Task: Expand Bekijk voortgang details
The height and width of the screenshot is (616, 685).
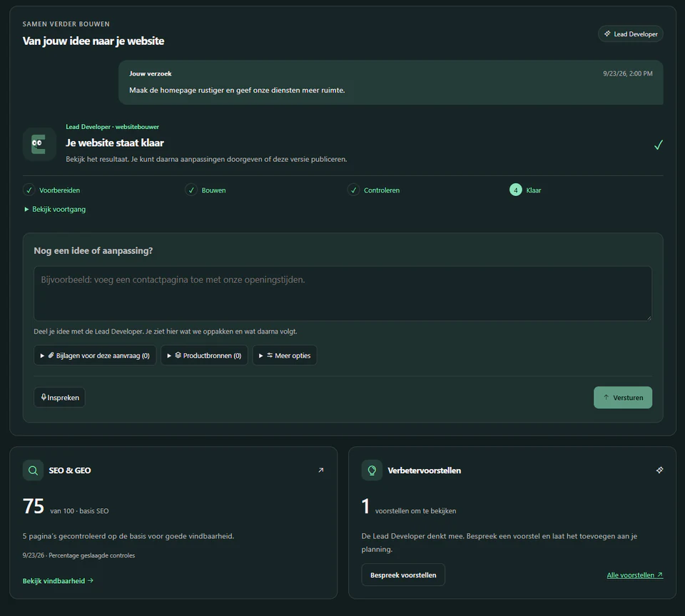Action: coord(55,210)
